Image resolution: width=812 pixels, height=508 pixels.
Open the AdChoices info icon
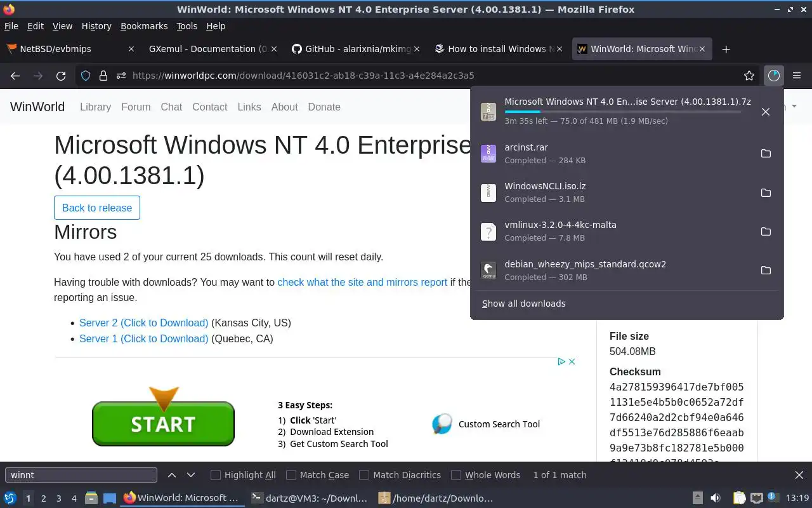click(x=561, y=361)
